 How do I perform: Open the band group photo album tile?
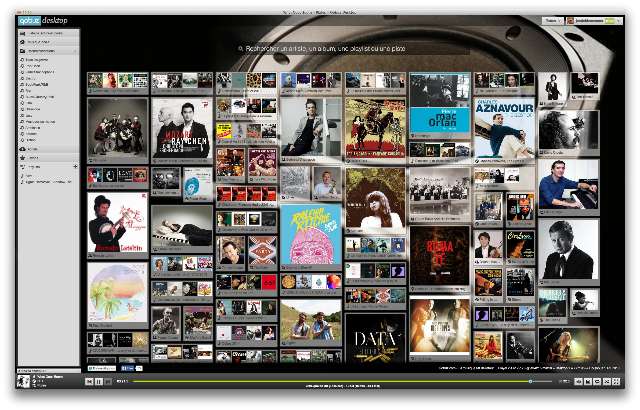click(118, 128)
